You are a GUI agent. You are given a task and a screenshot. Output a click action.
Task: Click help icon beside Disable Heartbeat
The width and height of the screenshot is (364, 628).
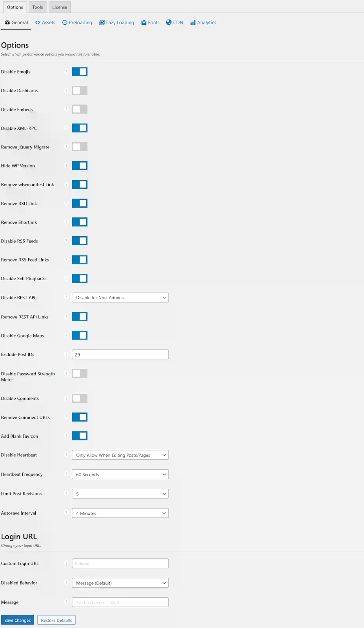(66, 455)
